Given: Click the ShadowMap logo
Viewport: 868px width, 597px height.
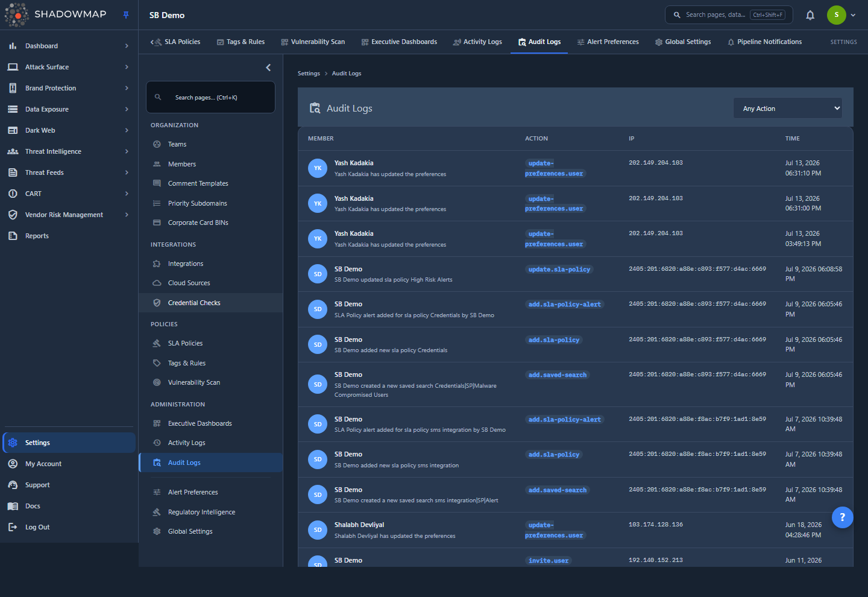Looking at the screenshot, I should tap(55, 14).
